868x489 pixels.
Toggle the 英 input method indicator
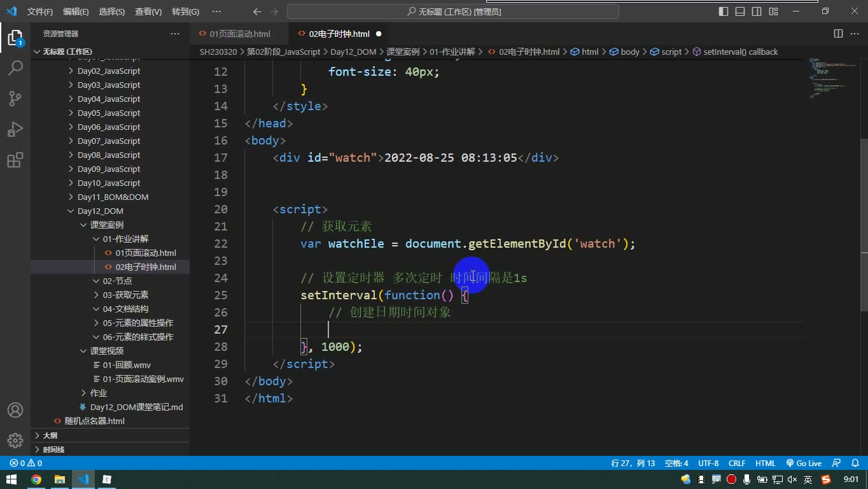coord(808,479)
